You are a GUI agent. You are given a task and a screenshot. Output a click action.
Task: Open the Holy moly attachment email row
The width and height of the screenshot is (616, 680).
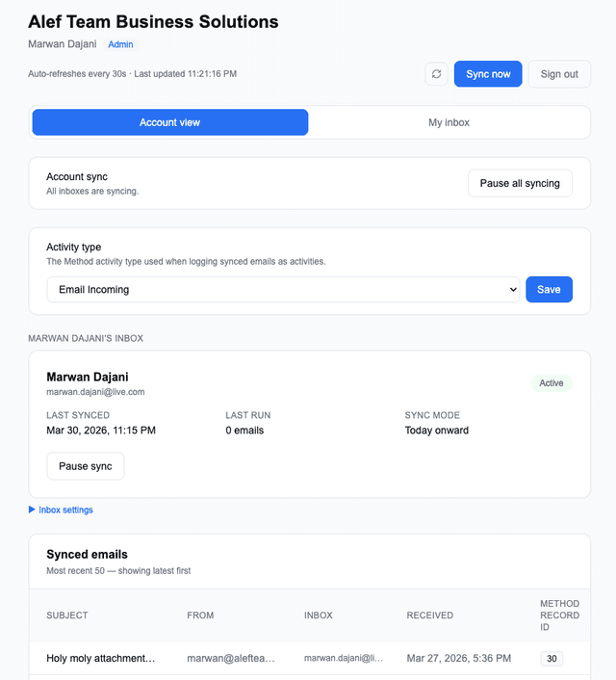tap(100, 659)
